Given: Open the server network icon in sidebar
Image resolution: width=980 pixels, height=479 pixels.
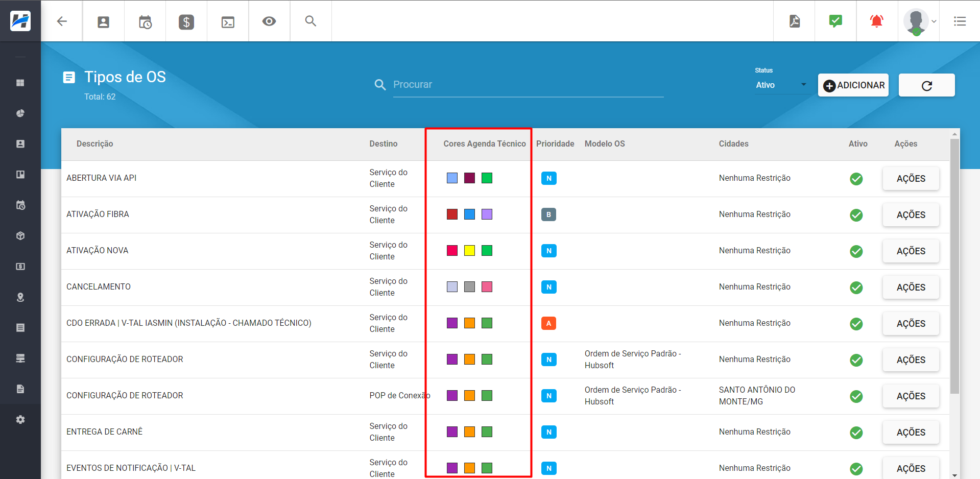Looking at the screenshot, I should click(x=20, y=358).
